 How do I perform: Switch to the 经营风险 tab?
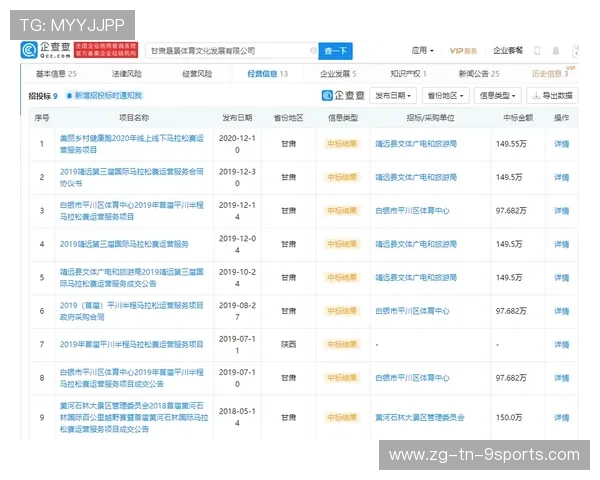click(197, 73)
